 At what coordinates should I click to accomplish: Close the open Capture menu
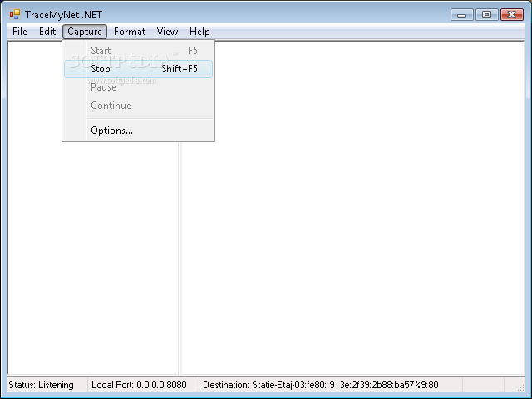pyautogui.click(x=85, y=32)
